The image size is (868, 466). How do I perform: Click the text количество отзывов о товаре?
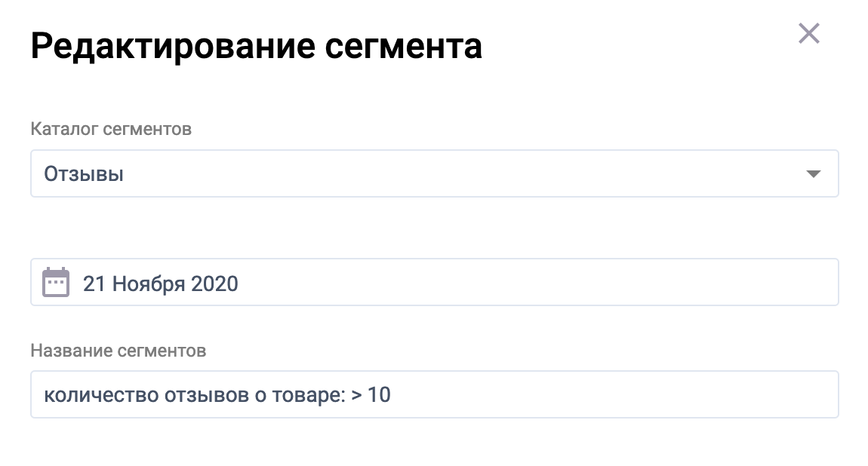point(195,395)
